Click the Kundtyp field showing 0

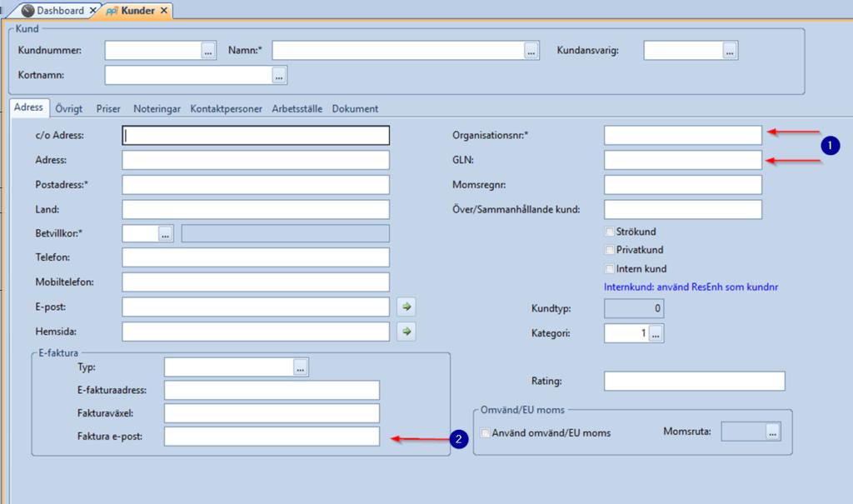click(634, 308)
